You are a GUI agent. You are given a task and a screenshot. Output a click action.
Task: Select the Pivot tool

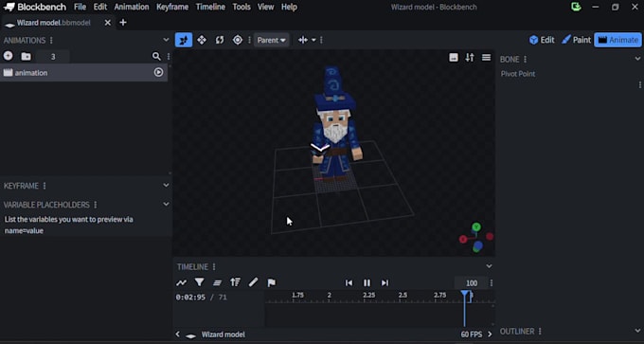[x=238, y=40]
